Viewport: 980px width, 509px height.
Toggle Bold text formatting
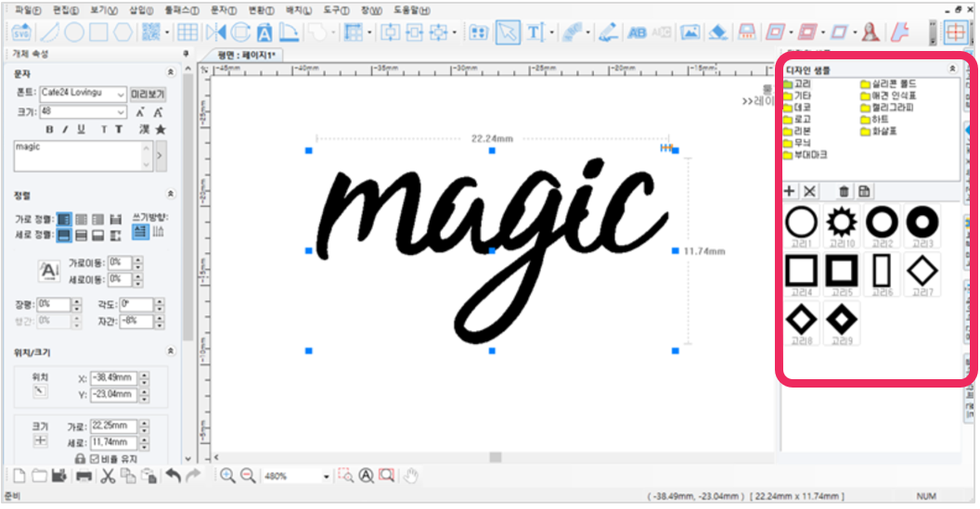tap(49, 129)
